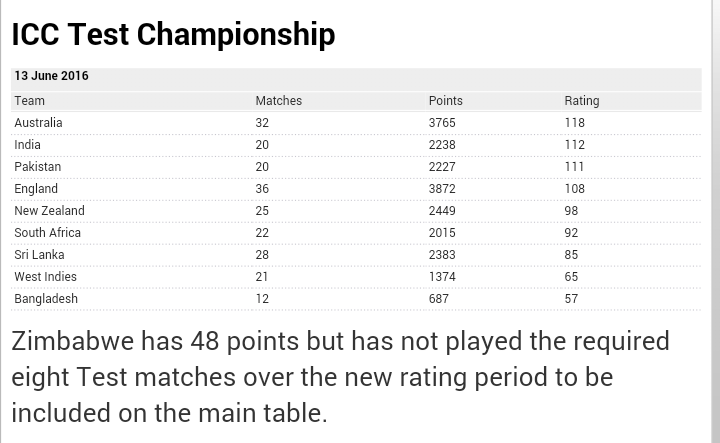Viewport: 720px width, 443px height.
Task: Click the Zimbabwe note paragraph
Action: (340, 377)
